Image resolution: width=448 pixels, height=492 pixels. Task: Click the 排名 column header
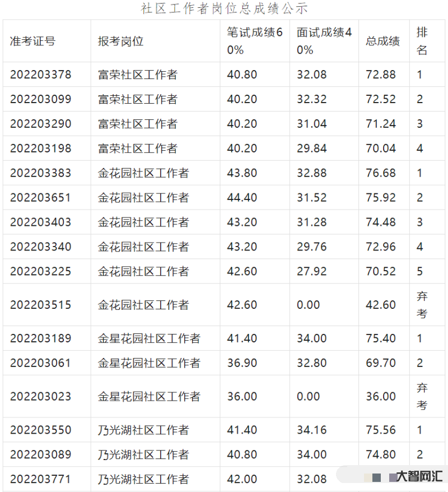422,41
